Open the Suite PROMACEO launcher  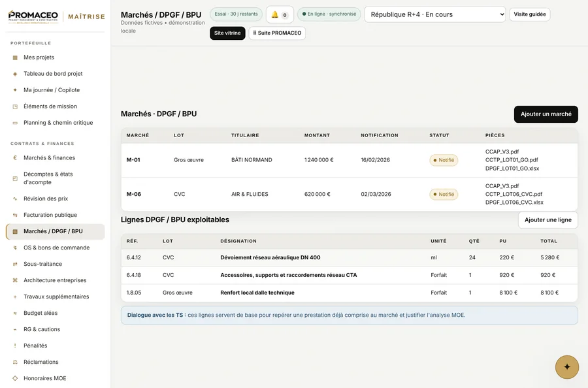(x=277, y=33)
